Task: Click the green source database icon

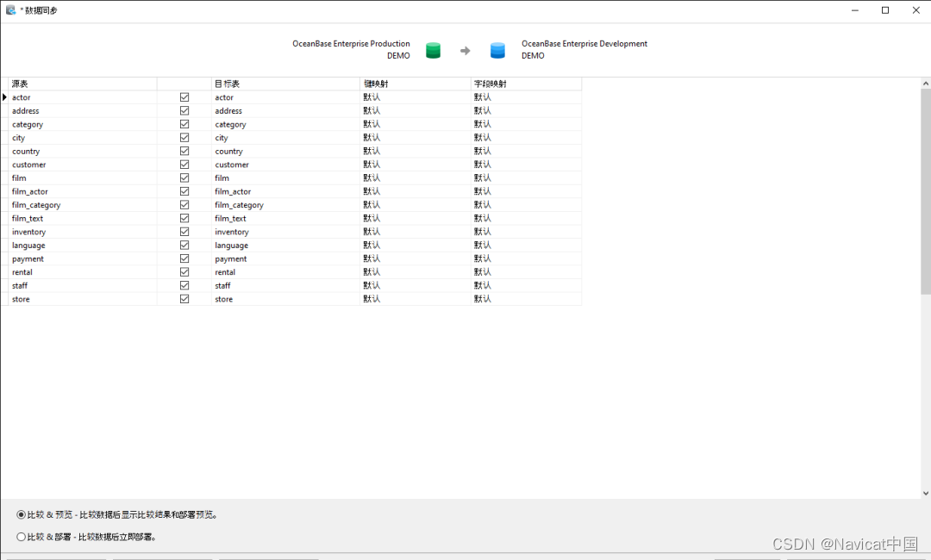Action: 434,51
